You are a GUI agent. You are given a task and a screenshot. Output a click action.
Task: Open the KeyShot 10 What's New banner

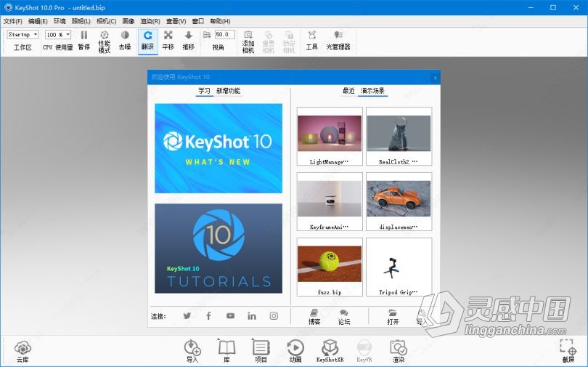[219, 148]
